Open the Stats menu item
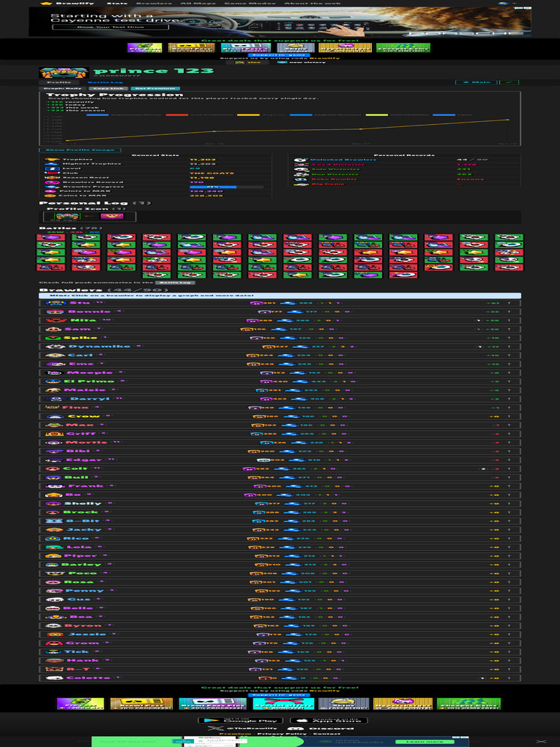This screenshot has height=747, width=560. coord(117,3)
